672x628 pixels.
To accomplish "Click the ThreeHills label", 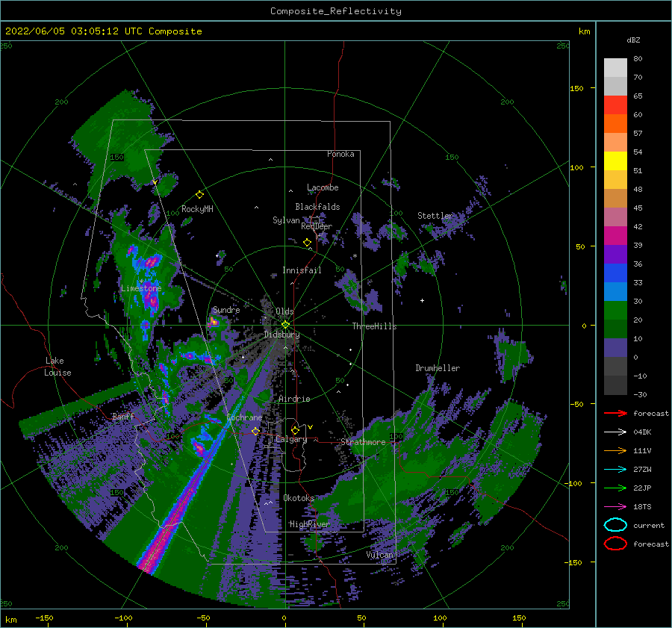I will pyautogui.click(x=375, y=326).
